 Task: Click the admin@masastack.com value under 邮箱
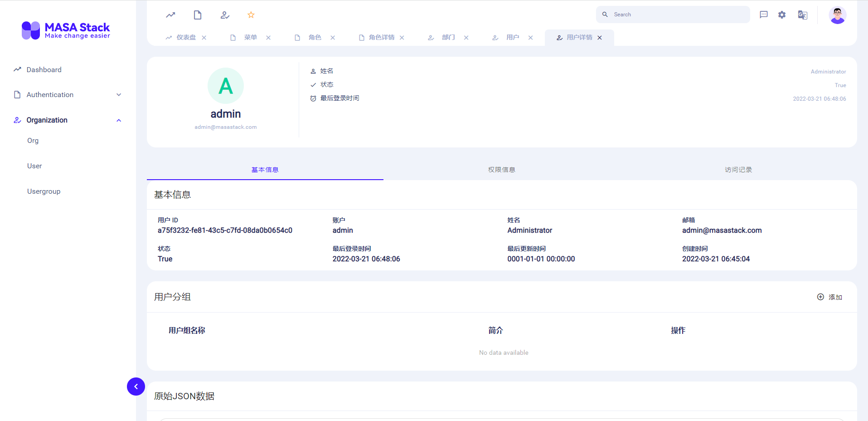pos(722,230)
